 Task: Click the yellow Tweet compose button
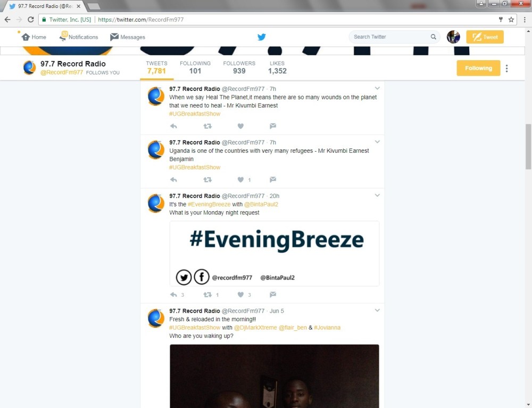[x=485, y=37]
